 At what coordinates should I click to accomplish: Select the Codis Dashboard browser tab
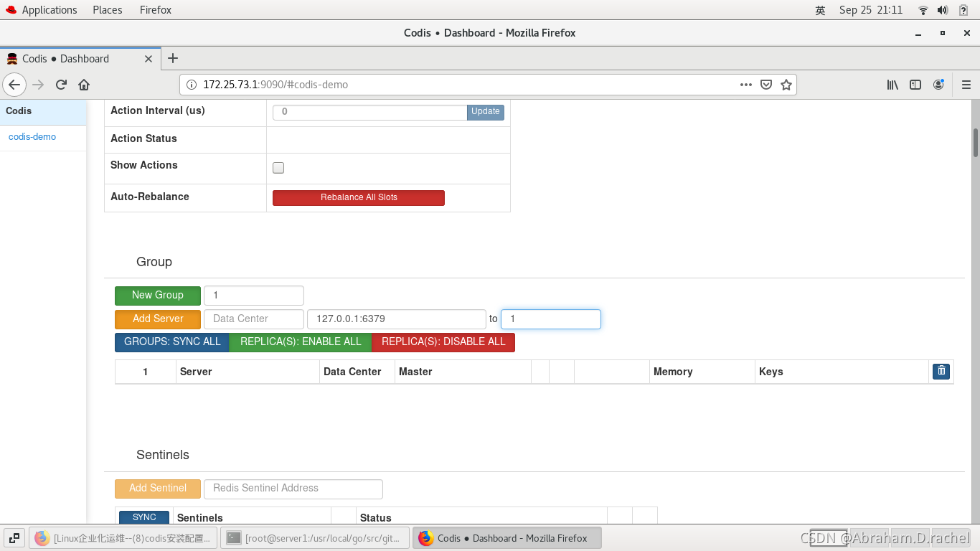(80, 59)
